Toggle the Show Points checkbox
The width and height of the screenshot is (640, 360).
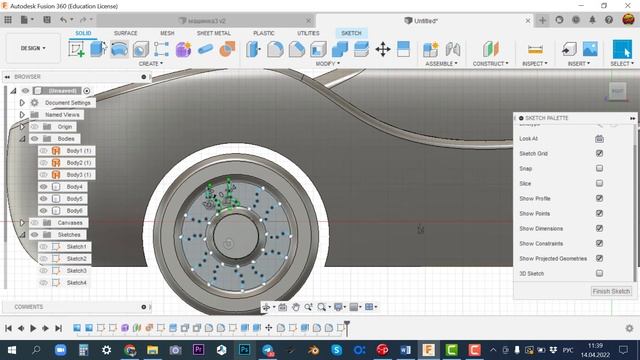coord(599,213)
